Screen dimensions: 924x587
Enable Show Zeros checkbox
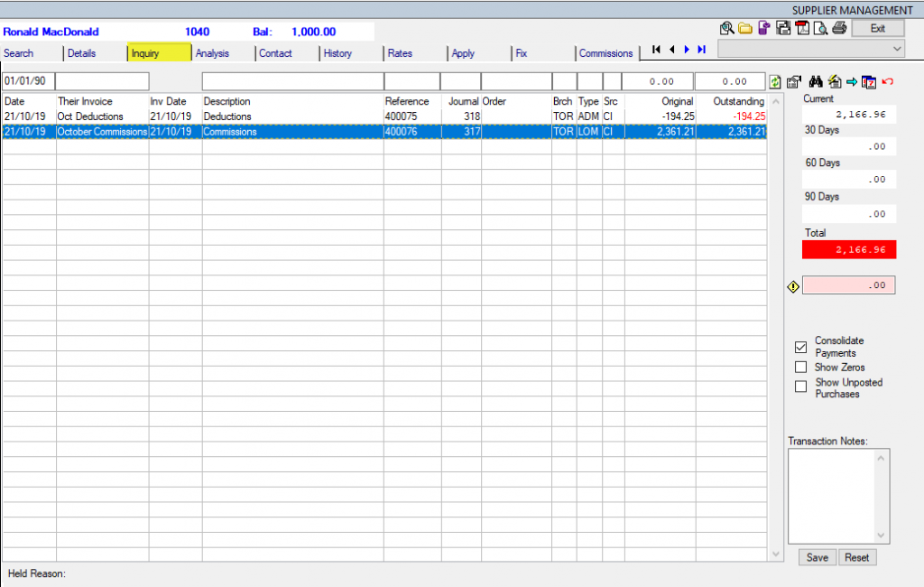point(800,367)
